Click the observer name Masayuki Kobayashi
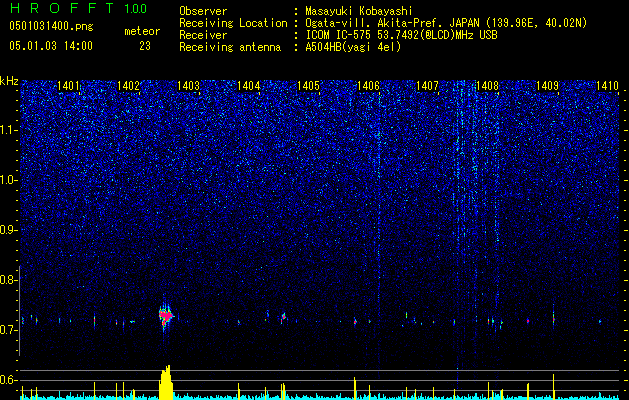The image size is (629, 400). 359,11
